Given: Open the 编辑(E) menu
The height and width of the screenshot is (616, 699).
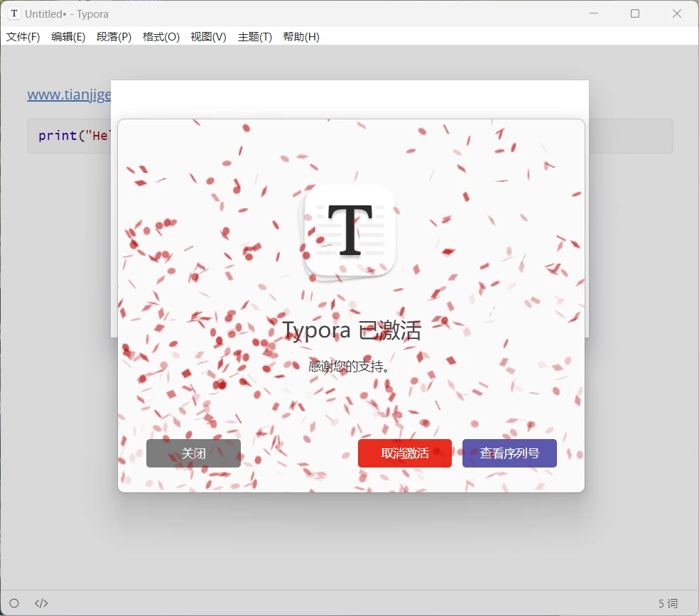Looking at the screenshot, I should (68, 37).
